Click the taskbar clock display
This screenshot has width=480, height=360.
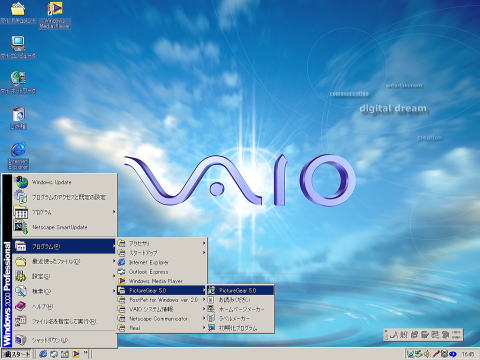pos(468,354)
